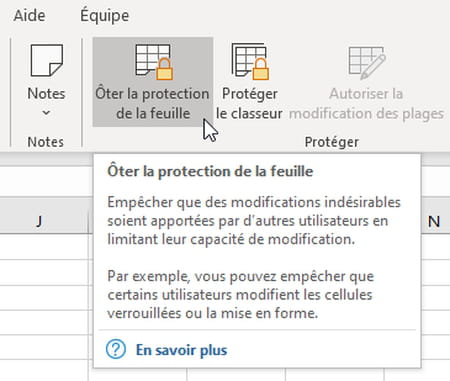The height and width of the screenshot is (381, 450).
Task: Click the Notes sticky-note icon
Action: click(47, 60)
